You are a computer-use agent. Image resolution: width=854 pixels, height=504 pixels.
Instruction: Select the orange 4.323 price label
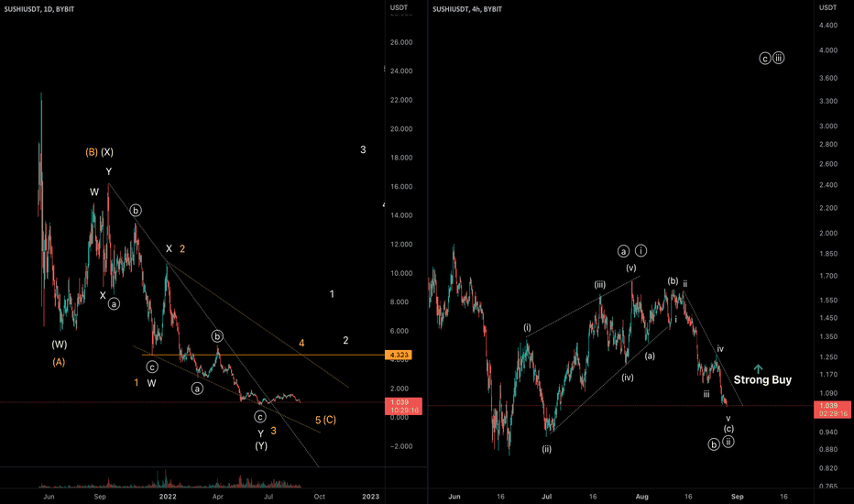(400, 355)
